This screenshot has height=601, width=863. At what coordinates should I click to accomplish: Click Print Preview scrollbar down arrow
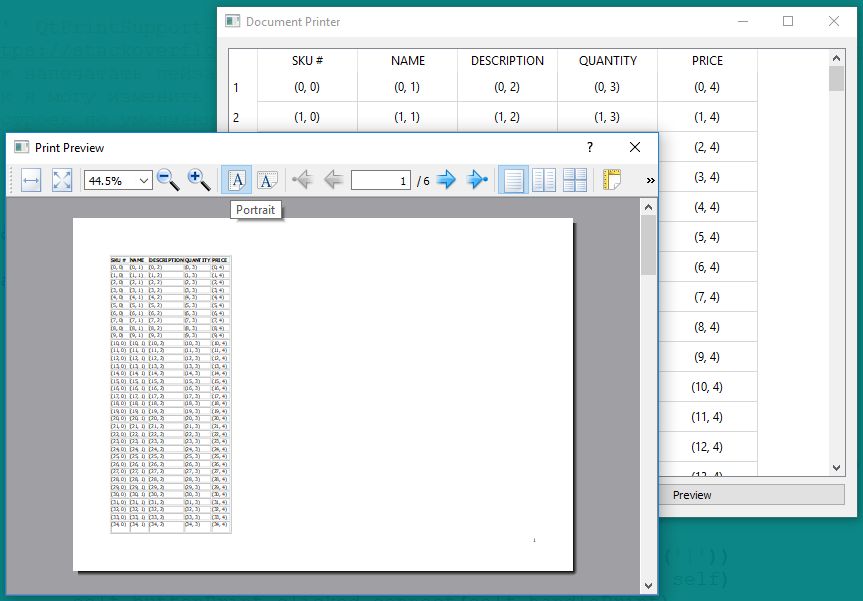click(648, 586)
